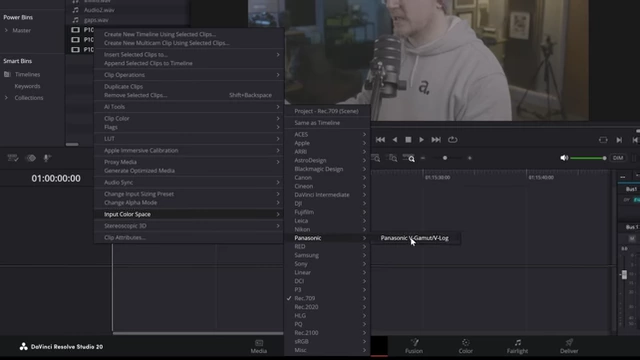The height and width of the screenshot is (360, 640).
Task: Click the 01:00:00:00 timecode field
Action: (x=56, y=178)
